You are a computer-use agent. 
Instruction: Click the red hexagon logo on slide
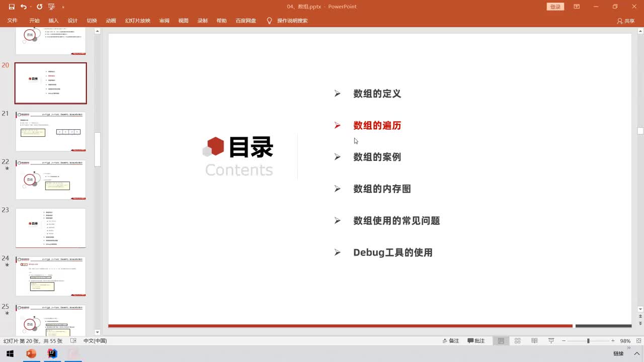click(215, 146)
